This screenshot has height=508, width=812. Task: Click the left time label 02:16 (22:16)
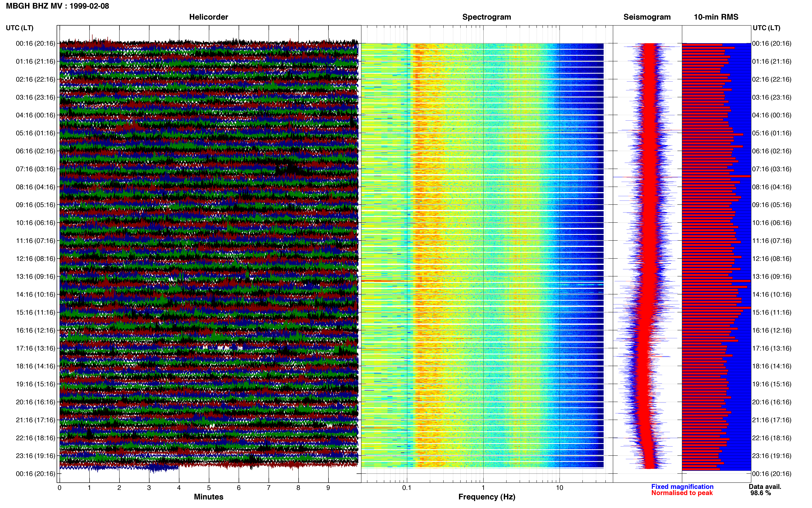[36, 79]
